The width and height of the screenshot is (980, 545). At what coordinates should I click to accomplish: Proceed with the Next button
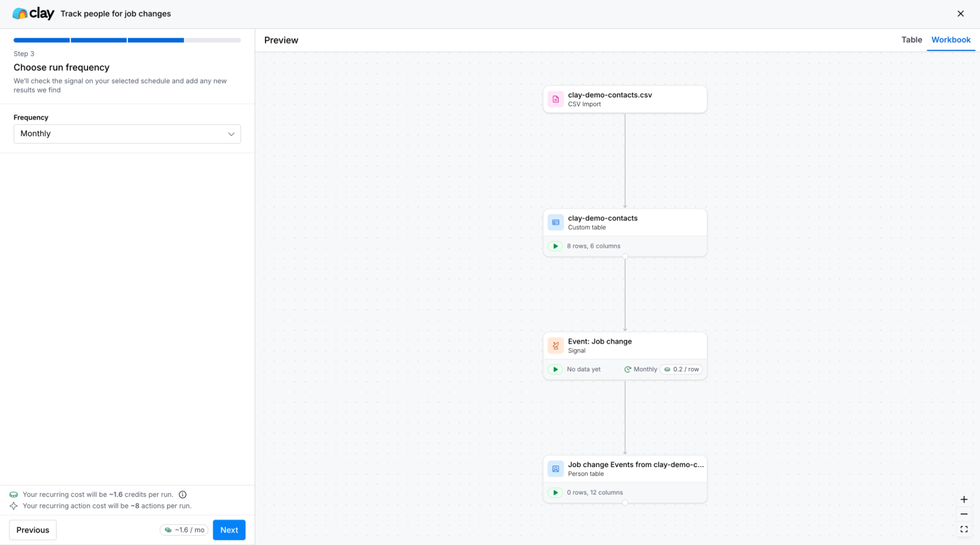click(229, 530)
